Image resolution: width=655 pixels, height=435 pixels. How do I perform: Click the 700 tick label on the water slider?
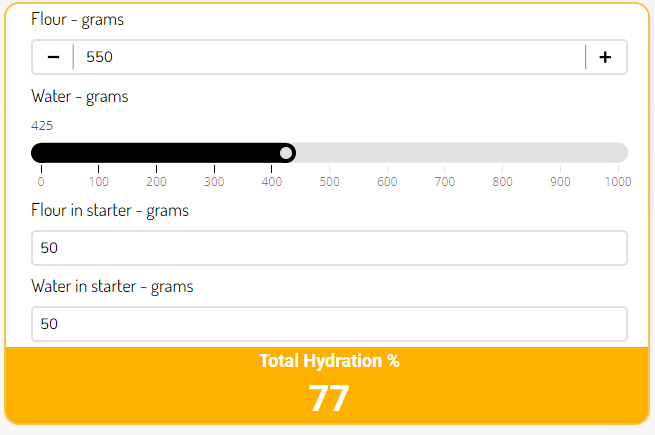click(445, 182)
